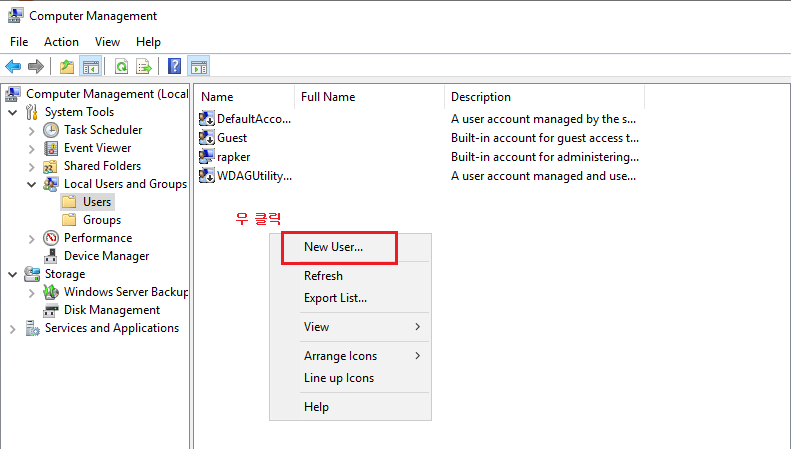Image resolution: width=791 pixels, height=449 pixels.
Task: Click the Device Manager icon
Action: tap(50, 256)
